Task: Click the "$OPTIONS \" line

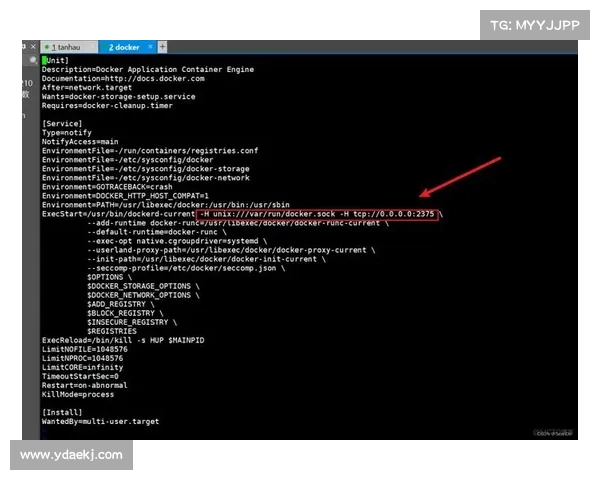Action: (109, 277)
